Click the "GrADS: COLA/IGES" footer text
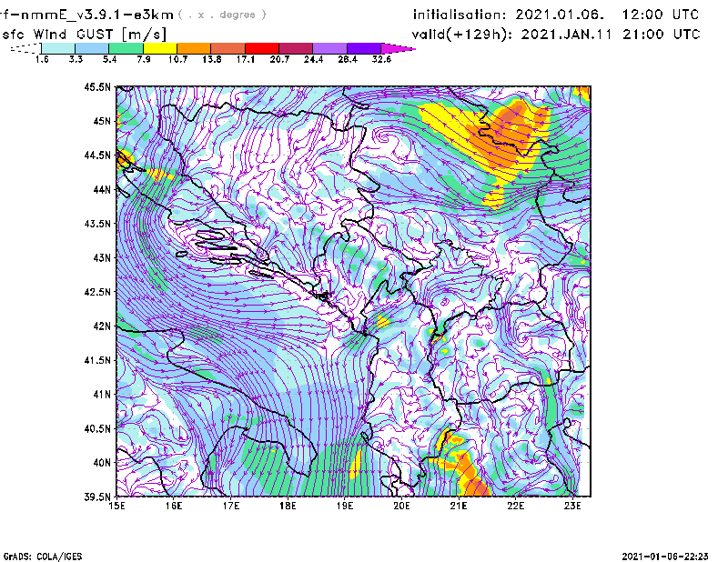This screenshot has width=728, height=562. 43,557
